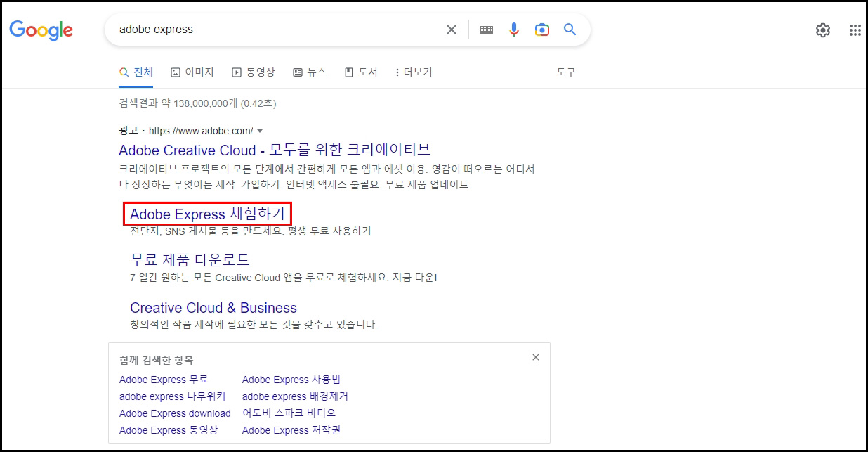Open Adobe Express 체험하기 link
The width and height of the screenshot is (868, 452).
pyautogui.click(x=207, y=214)
